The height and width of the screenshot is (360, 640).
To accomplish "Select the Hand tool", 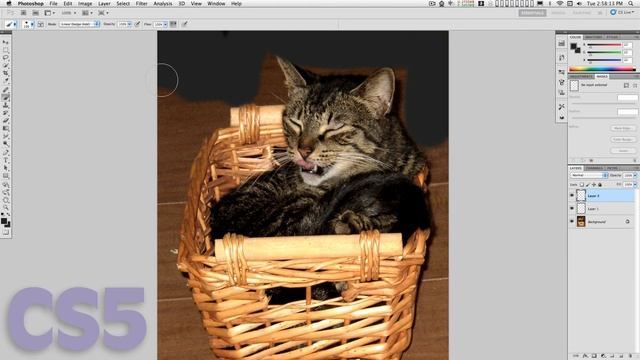I will 6,200.
